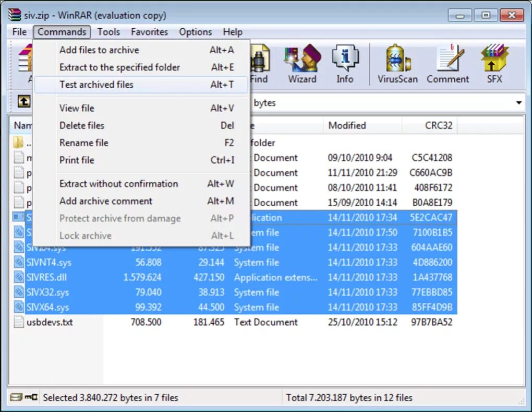This screenshot has height=412, width=532.
Task: Choose Print file menu entry
Action: pos(141,160)
